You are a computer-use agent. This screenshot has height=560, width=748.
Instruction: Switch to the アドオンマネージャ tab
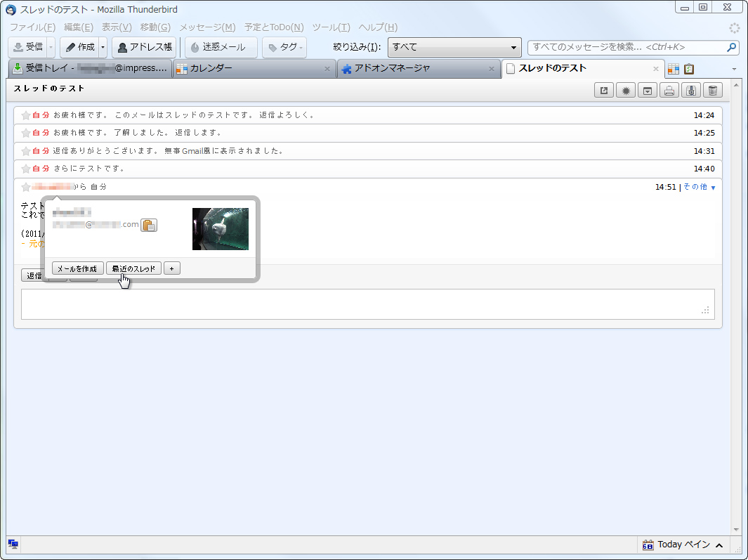418,68
